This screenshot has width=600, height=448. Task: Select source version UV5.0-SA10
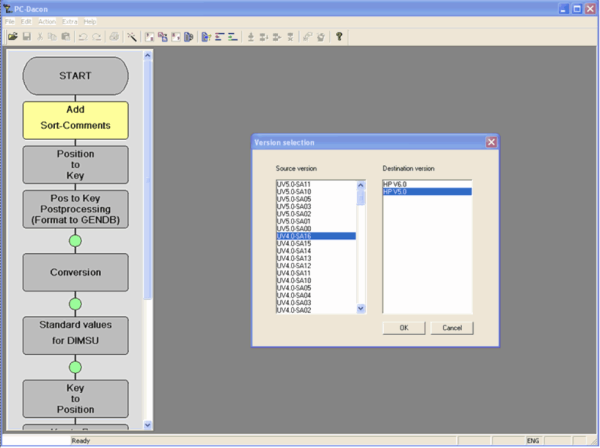coord(316,192)
